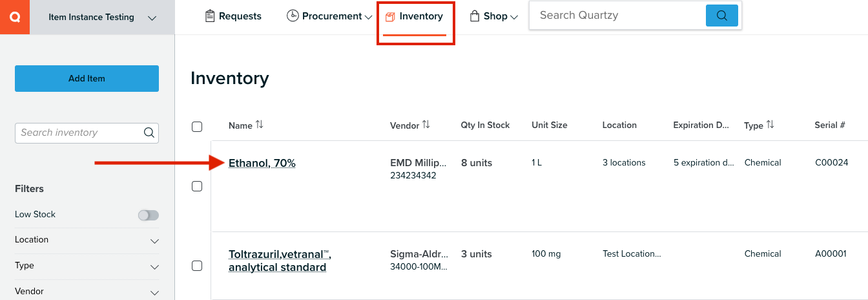
Task: Open the Ethanol, 70% item link
Action: [x=262, y=164]
